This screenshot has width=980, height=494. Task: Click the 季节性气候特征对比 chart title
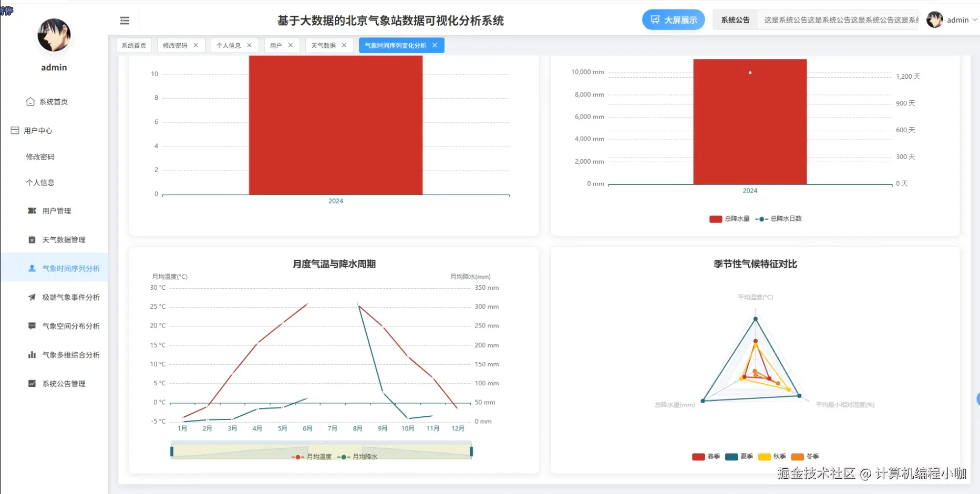pyautogui.click(x=755, y=264)
